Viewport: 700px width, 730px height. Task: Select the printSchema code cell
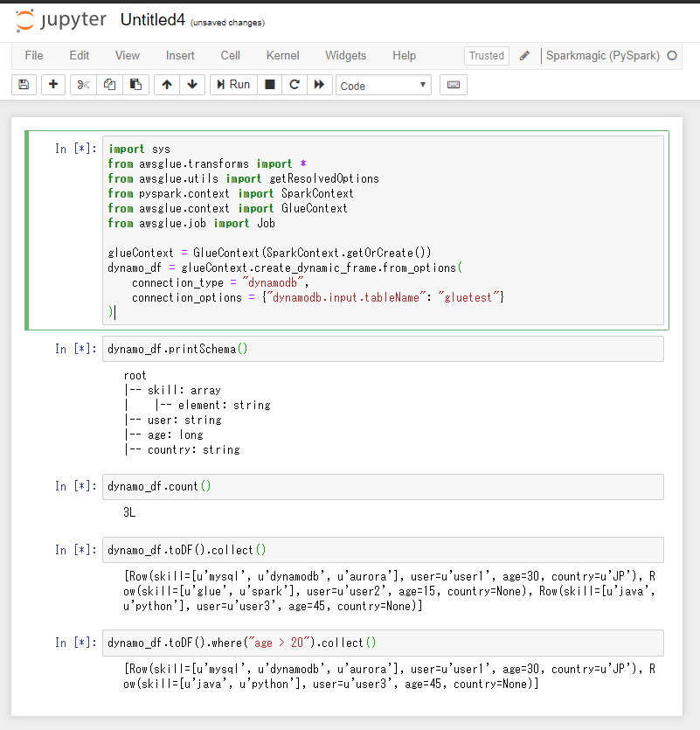[350, 348]
